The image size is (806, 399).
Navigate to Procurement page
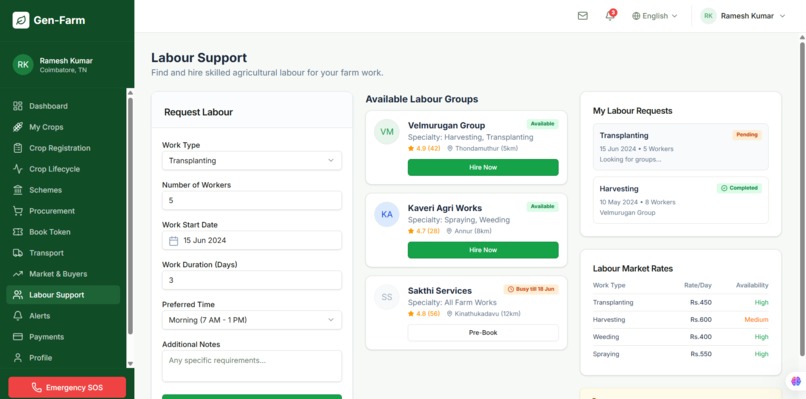(63, 211)
